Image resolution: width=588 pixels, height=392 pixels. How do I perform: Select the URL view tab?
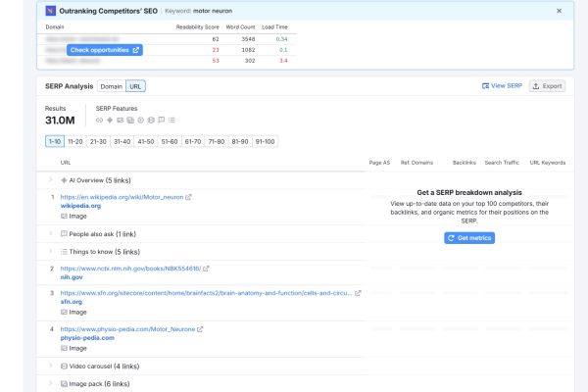click(135, 86)
